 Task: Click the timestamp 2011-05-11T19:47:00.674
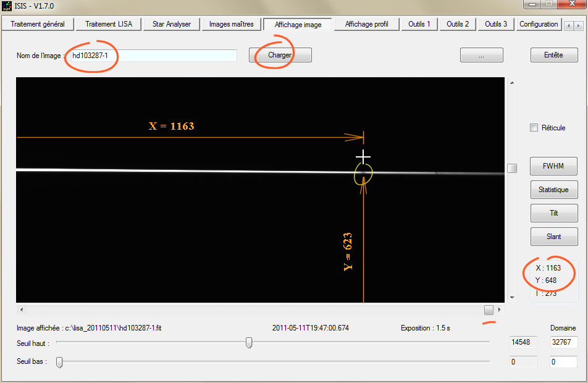click(x=311, y=328)
